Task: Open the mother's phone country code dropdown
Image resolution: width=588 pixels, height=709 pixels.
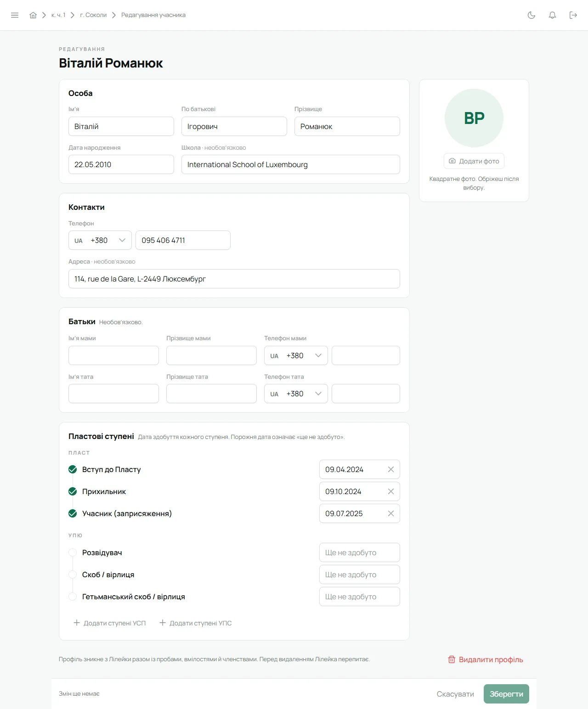Action: pyautogui.click(x=296, y=355)
